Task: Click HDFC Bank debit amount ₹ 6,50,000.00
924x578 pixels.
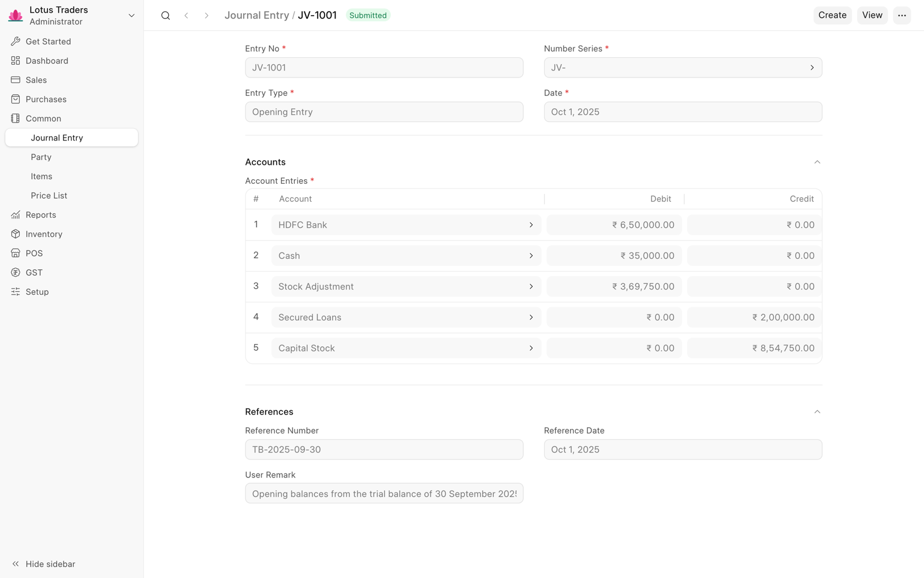Action: coord(614,225)
